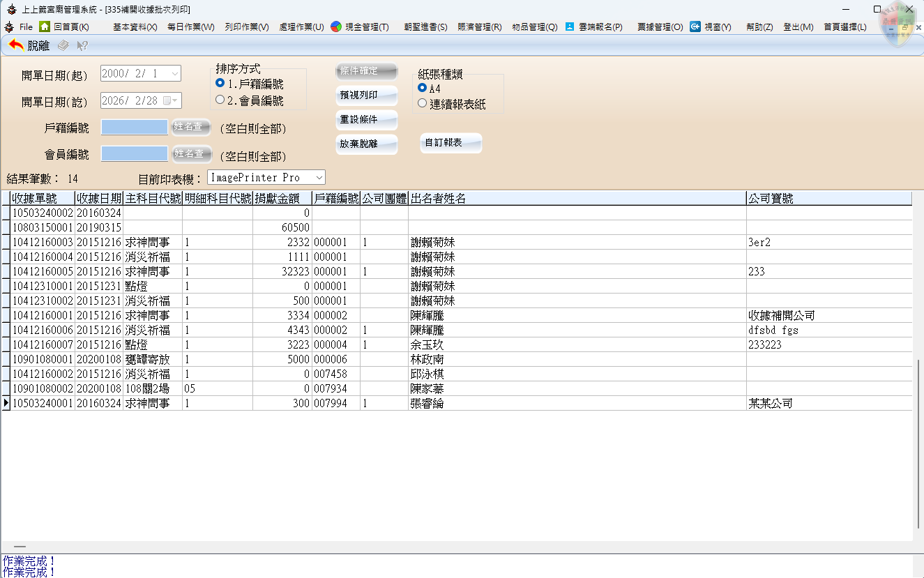Select the 2.會員編號 sort option
This screenshot has width=924, height=578.
220,100
